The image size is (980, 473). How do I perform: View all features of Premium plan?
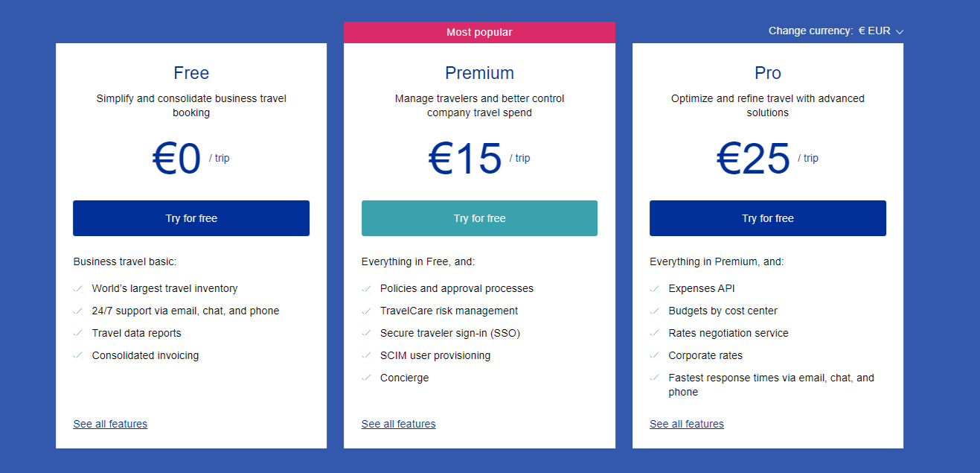pos(398,424)
